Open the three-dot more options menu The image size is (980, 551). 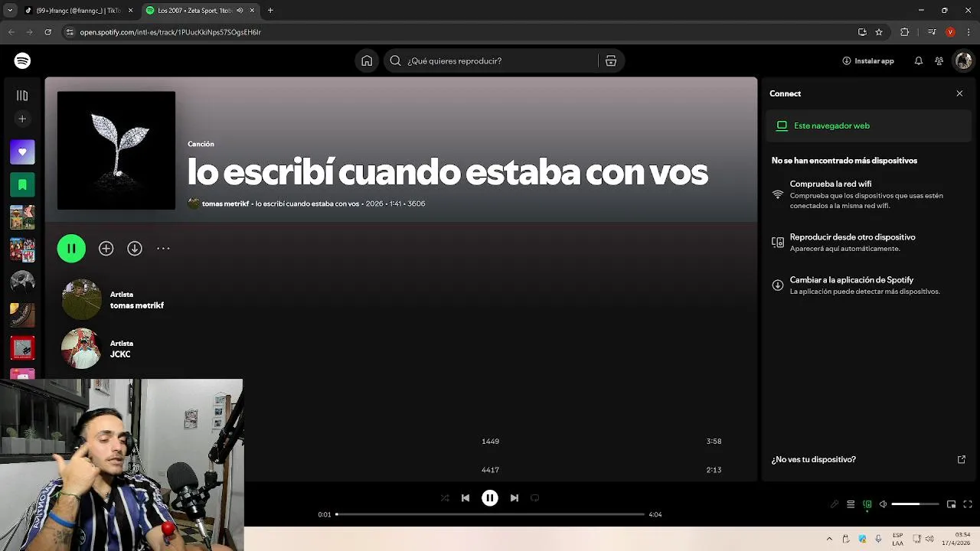pos(163,248)
